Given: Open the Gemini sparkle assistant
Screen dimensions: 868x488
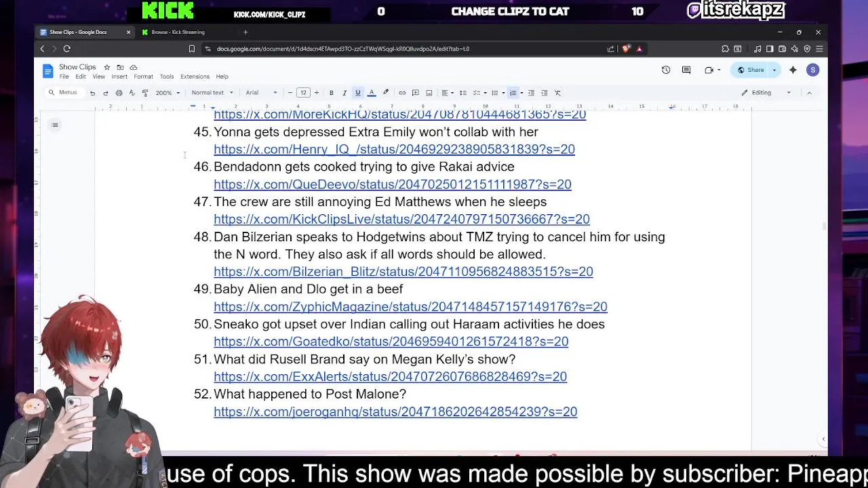Looking at the screenshot, I should (x=793, y=70).
